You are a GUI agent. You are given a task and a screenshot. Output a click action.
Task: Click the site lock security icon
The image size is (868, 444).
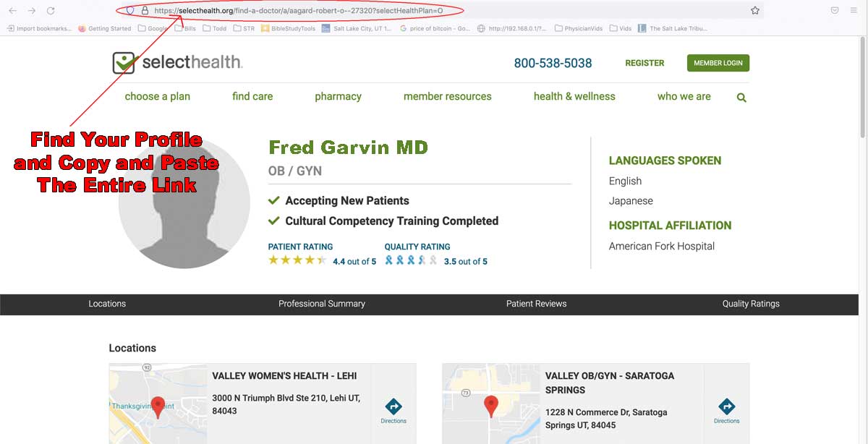(x=145, y=11)
